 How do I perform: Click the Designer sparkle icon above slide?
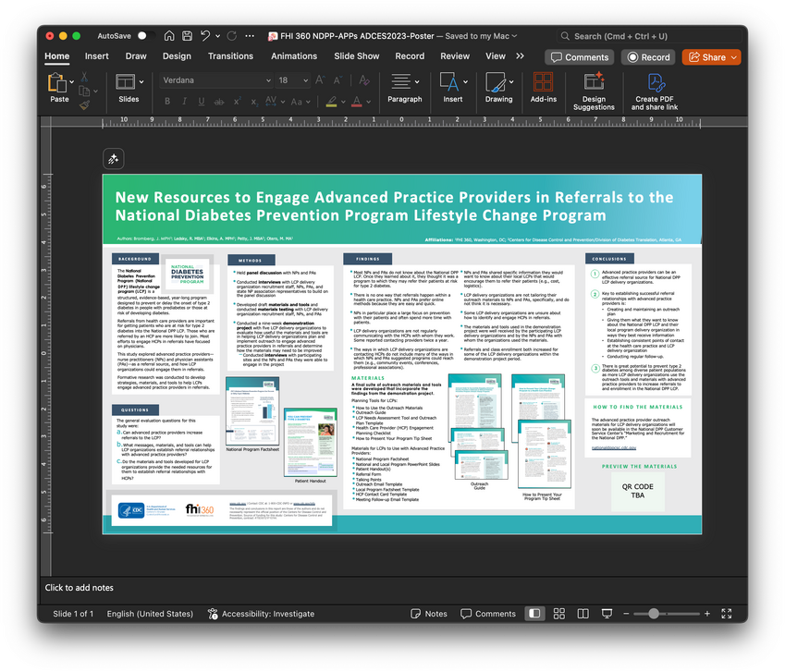[x=114, y=159]
